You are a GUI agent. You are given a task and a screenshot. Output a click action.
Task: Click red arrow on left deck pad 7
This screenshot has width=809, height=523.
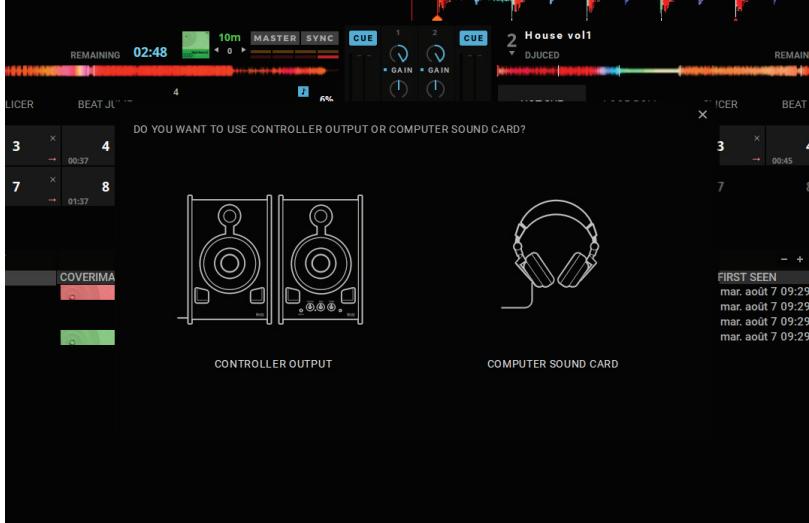click(52, 200)
